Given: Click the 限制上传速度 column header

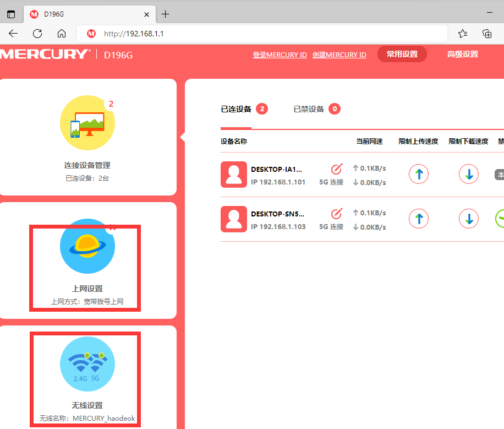Looking at the screenshot, I should tap(419, 142).
